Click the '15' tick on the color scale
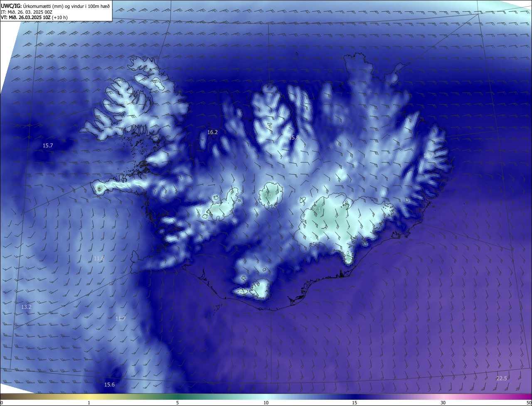The height and width of the screenshot is (406, 532). (355, 403)
